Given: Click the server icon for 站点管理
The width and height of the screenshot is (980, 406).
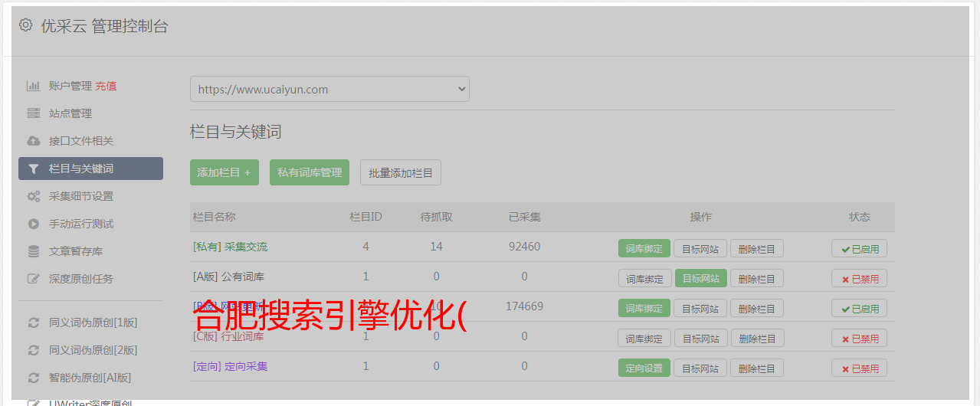Looking at the screenshot, I should [34, 113].
